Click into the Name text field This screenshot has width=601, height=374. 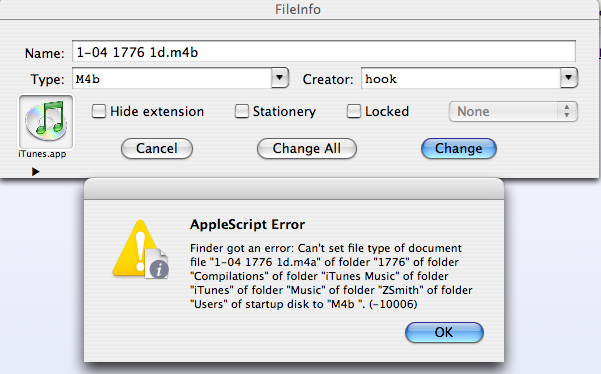324,51
